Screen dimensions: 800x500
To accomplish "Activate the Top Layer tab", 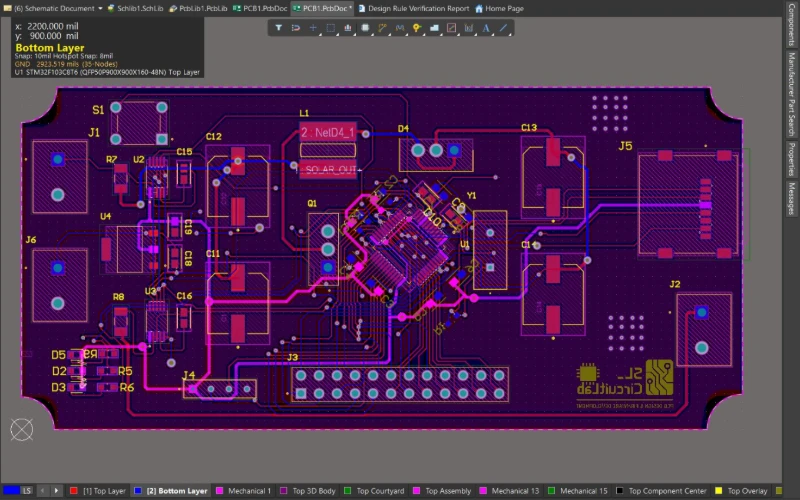I will click(x=103, y=491).
